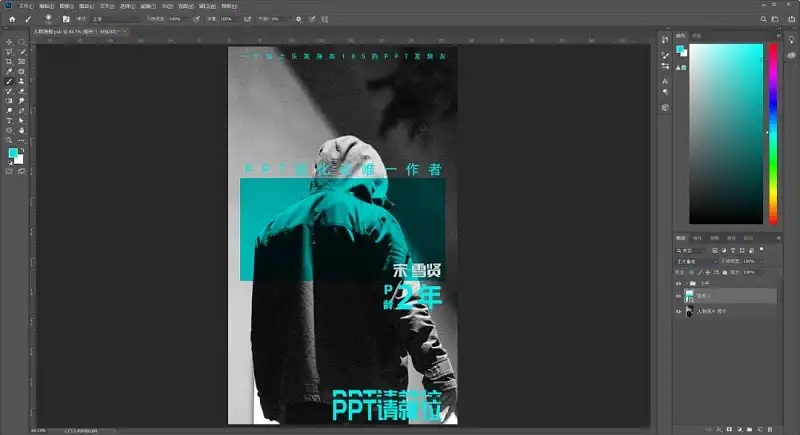The width and height of the screenshot is (800, 435).
Task: Select the Horizontal Type tool
Action: 9,121
